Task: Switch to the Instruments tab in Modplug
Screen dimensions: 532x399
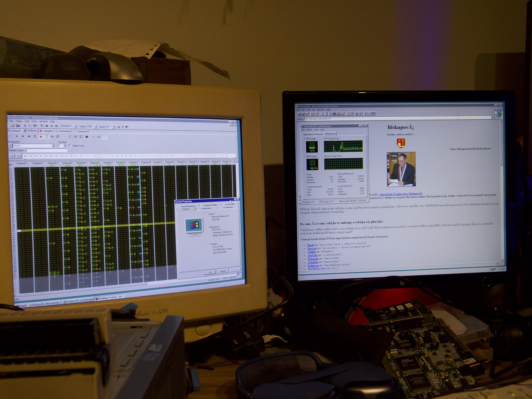Action: click(x=63, y=131)
